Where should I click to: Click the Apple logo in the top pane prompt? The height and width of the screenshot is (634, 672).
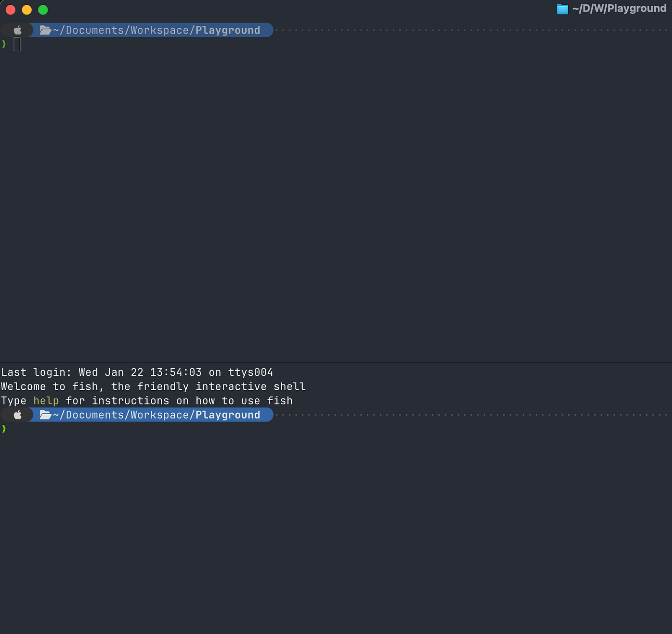[x=18, y=30]
